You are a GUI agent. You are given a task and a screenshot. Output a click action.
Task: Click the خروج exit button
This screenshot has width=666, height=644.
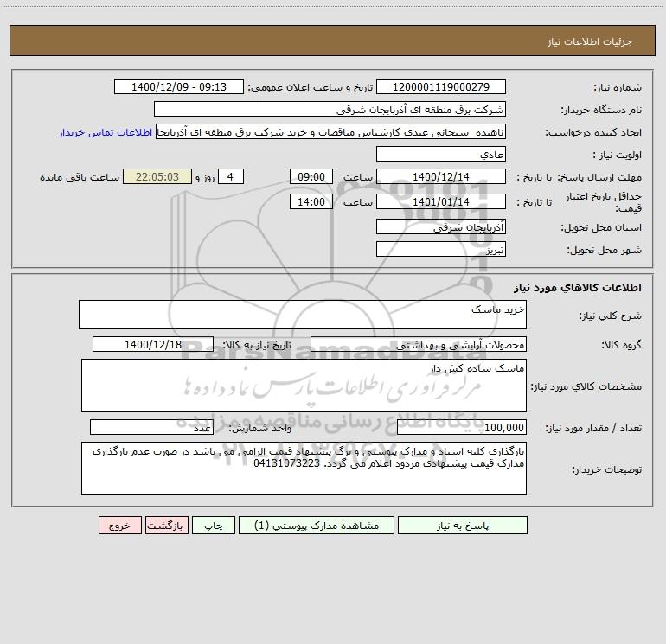119,525
